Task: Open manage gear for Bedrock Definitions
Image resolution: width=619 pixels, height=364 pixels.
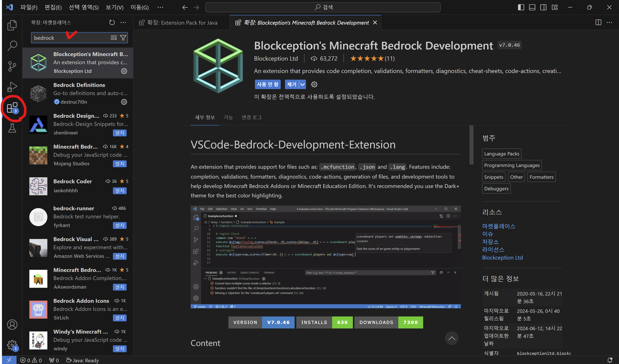Action: pyautogui.click(x=124, y=102)
